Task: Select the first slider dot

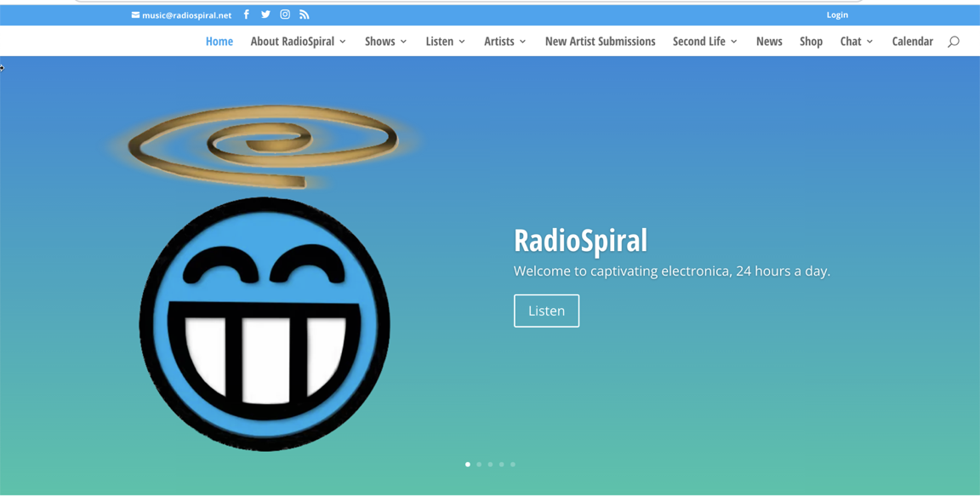Action: 468,465
